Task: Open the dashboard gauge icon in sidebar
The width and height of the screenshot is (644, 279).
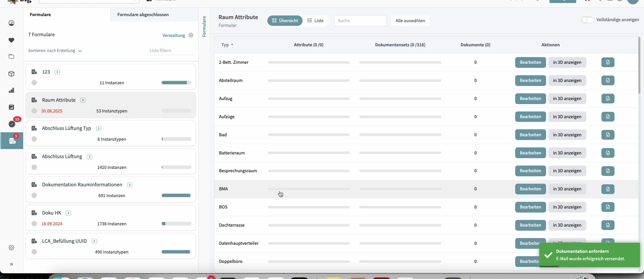Action: (11, 23)
